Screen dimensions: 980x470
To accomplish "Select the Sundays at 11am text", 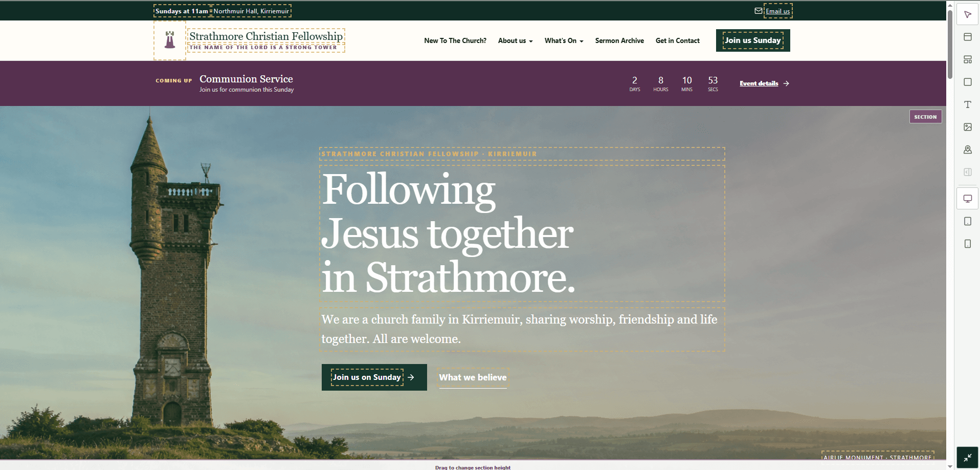I will [182, 11].
